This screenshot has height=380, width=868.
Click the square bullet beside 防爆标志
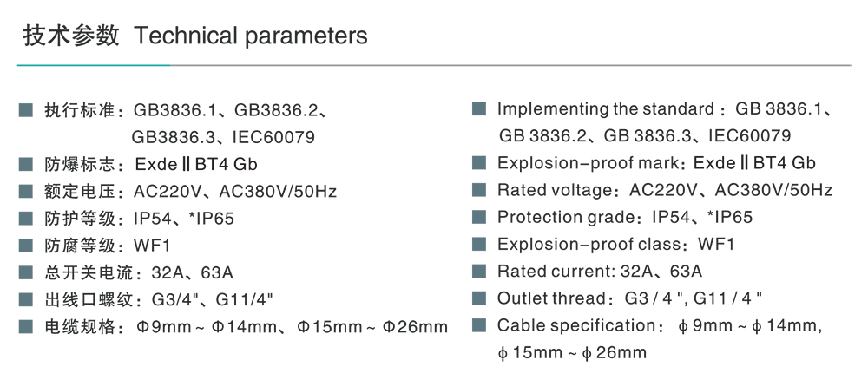point(26,164)
